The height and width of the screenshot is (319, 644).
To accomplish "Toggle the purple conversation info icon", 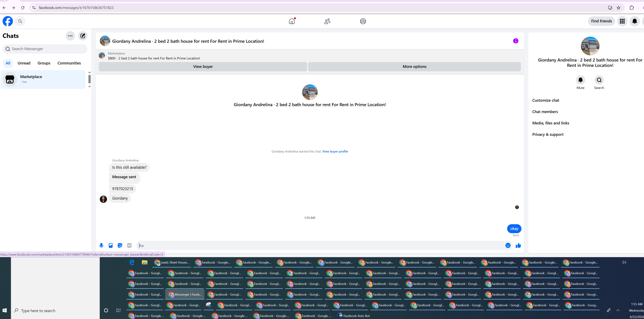I will 516,41.
